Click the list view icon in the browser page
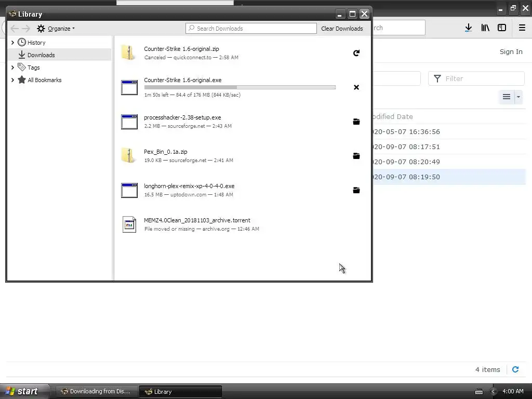 coord(507,97)
